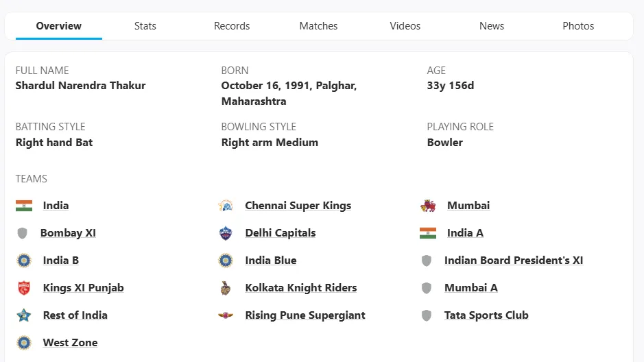Open the Photos tab

point(578,26)
